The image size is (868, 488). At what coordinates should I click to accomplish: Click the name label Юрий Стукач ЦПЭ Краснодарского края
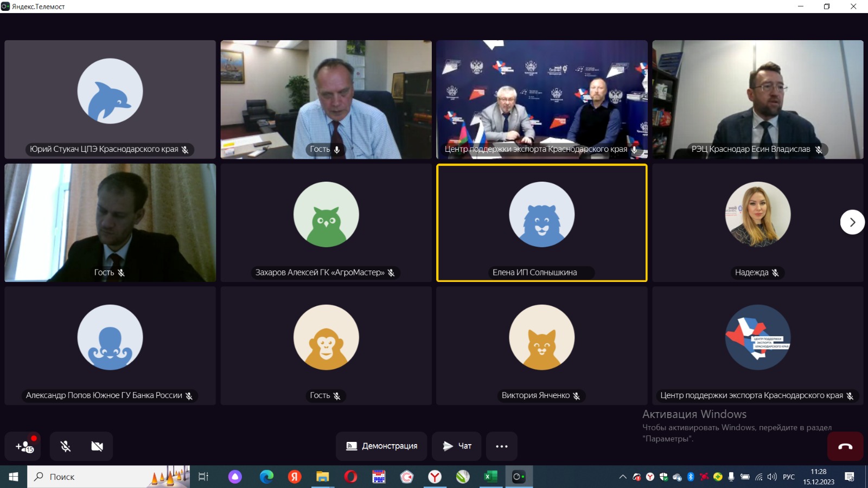point(104,149)
